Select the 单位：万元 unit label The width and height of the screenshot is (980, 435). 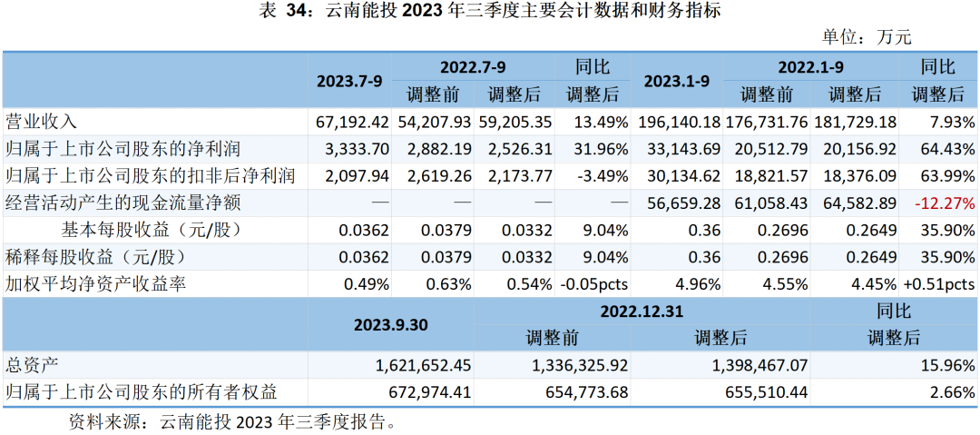coord(866,37)
